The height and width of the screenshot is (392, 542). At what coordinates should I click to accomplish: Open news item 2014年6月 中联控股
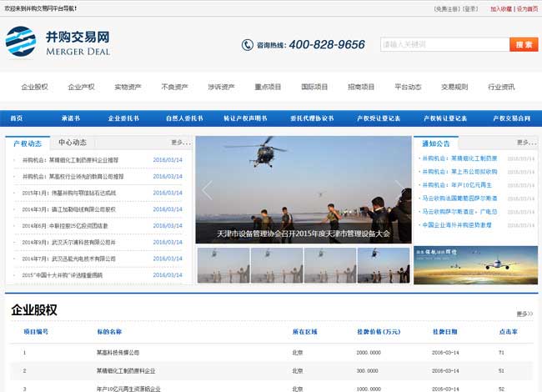[65, 226]
